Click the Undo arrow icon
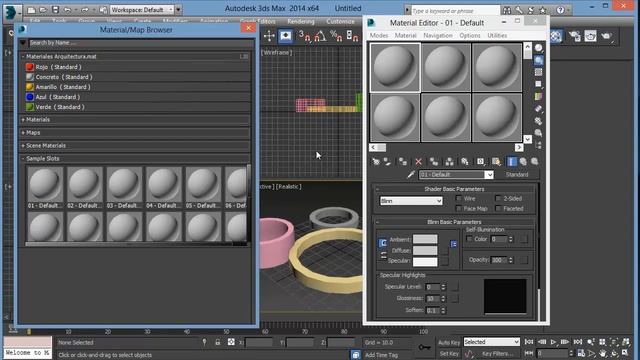 click(68, 10)
